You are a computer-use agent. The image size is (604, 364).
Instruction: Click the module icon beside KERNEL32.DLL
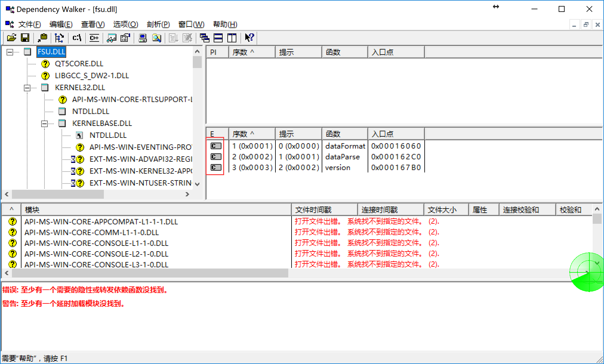[45, 88]
